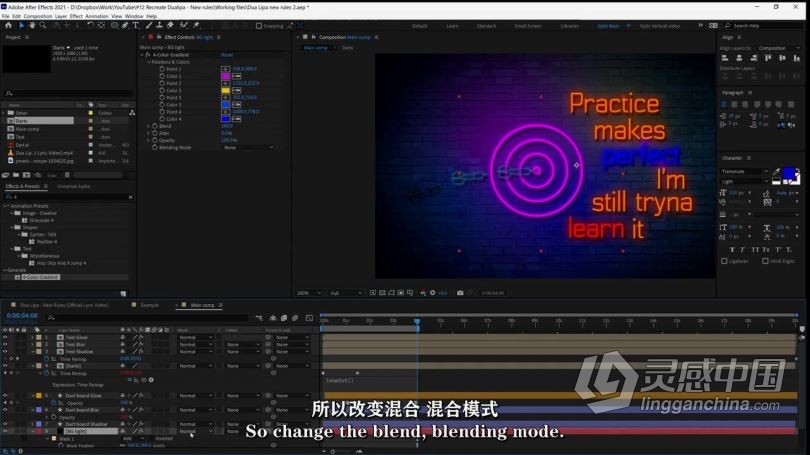The width and height of the screenshot is (810, 455).
Task: Select Dart.ai item in Project panel
Action: click(22, 145)
